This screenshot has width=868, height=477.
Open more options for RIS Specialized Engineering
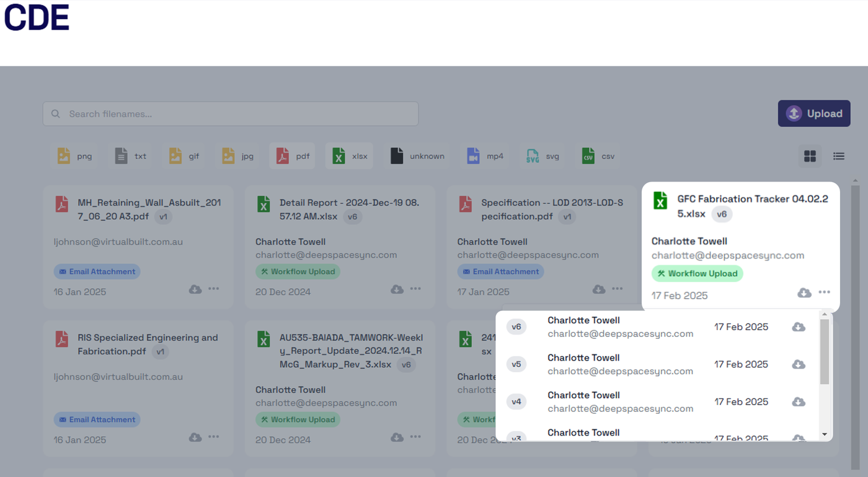click(214, 437)
